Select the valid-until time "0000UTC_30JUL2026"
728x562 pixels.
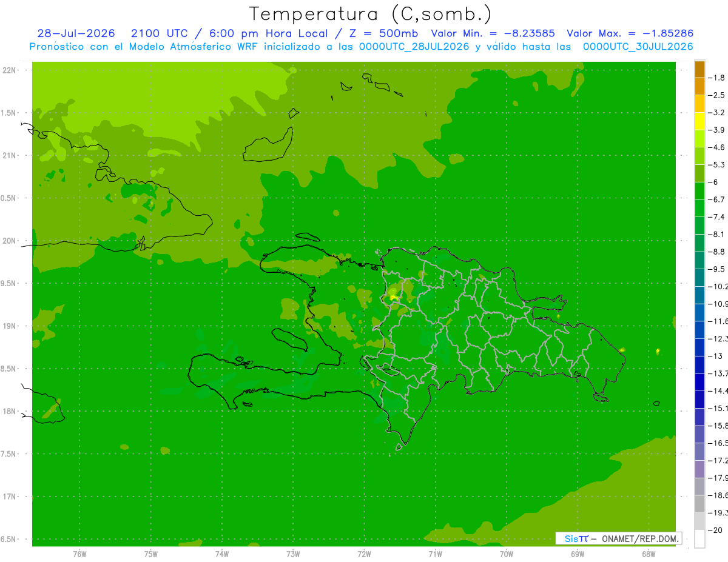(638, 46)
